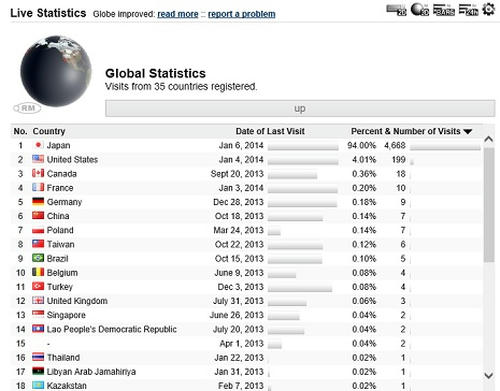This screenshot has width=500, height=391.
Task: Sort by Percent & Number of Visits header
Action: pos(406,131)
